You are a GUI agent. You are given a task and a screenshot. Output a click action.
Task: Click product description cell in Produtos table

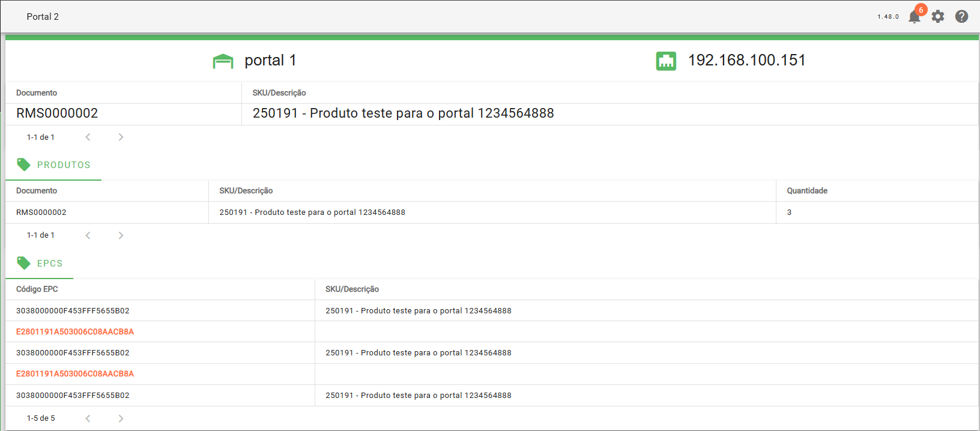pyautogui.click(x=312, y=212)
